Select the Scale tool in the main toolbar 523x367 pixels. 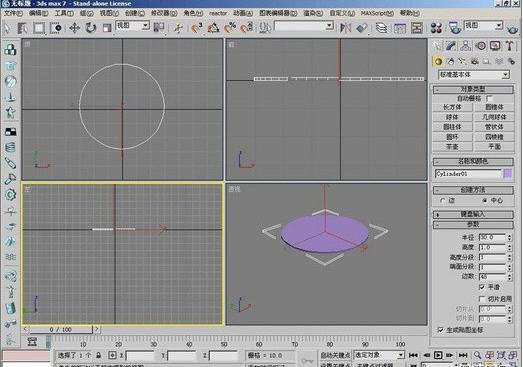coord(106,28)
